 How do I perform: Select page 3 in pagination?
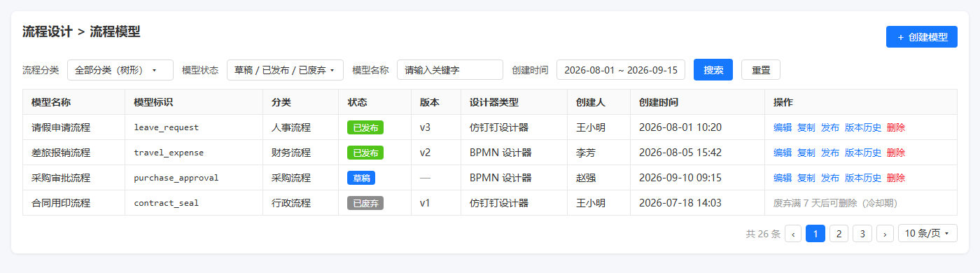(862, 234)
